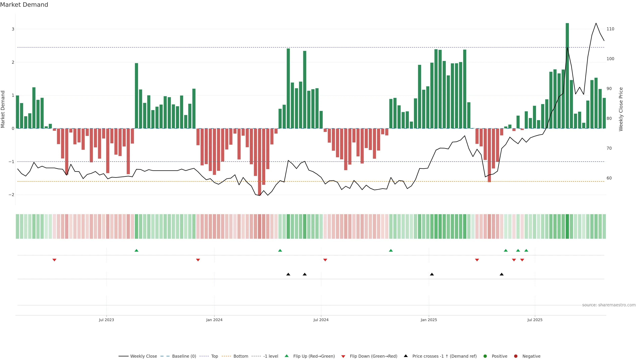This screenshot has height=362, width=644.
Task: Click the black Price crosses -1 legend triangle
Action: pos(406,356)
